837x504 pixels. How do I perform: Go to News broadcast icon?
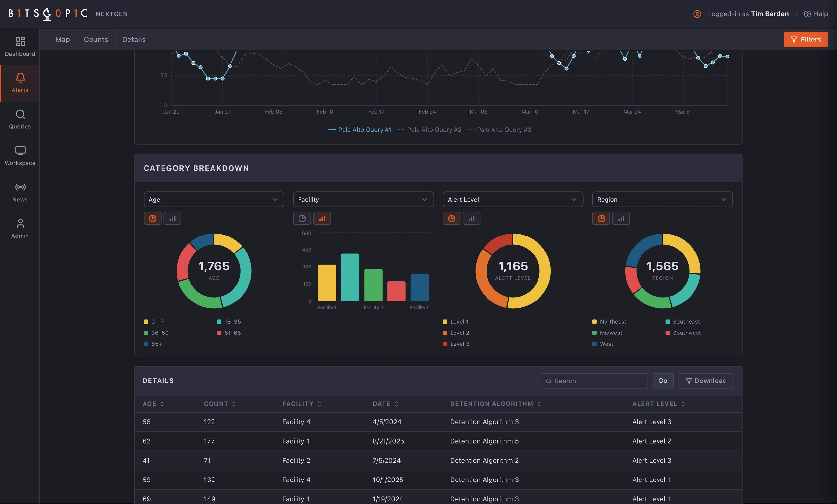point(20,187)
